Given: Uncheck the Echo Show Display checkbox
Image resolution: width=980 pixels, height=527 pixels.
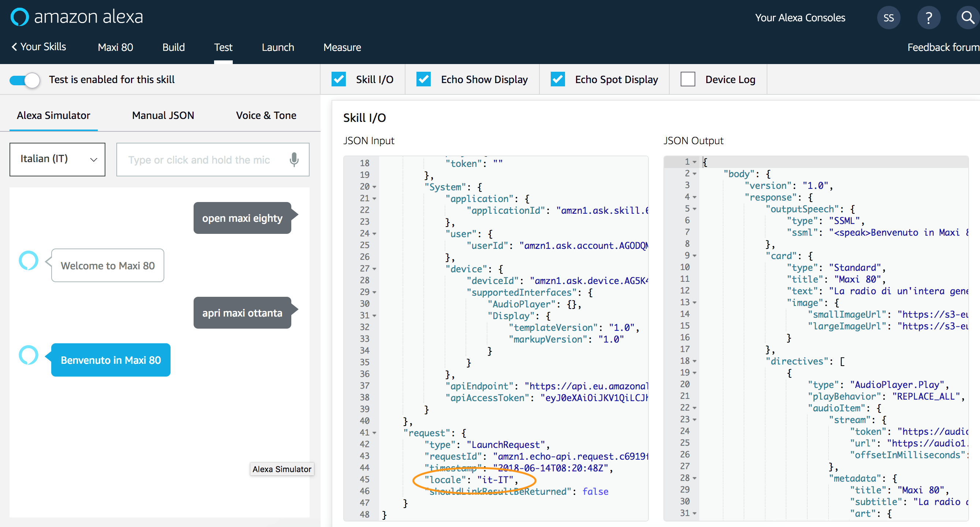Looking at the screenshot, I should (x=424, y=79).
